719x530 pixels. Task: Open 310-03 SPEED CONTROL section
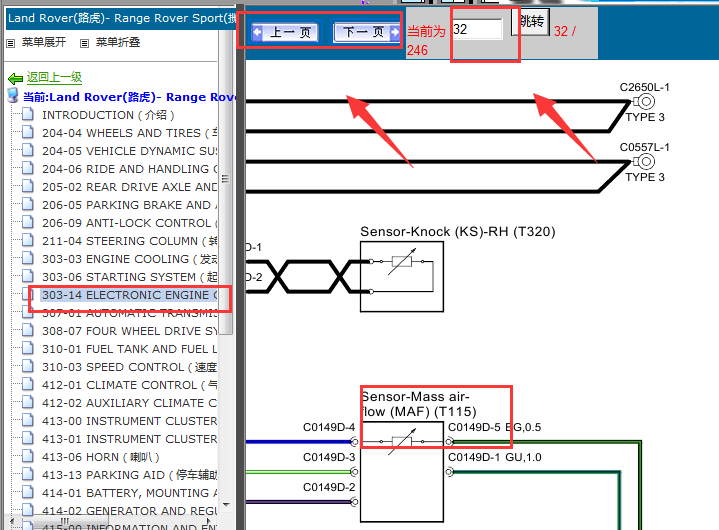click(x=130, y=367)
